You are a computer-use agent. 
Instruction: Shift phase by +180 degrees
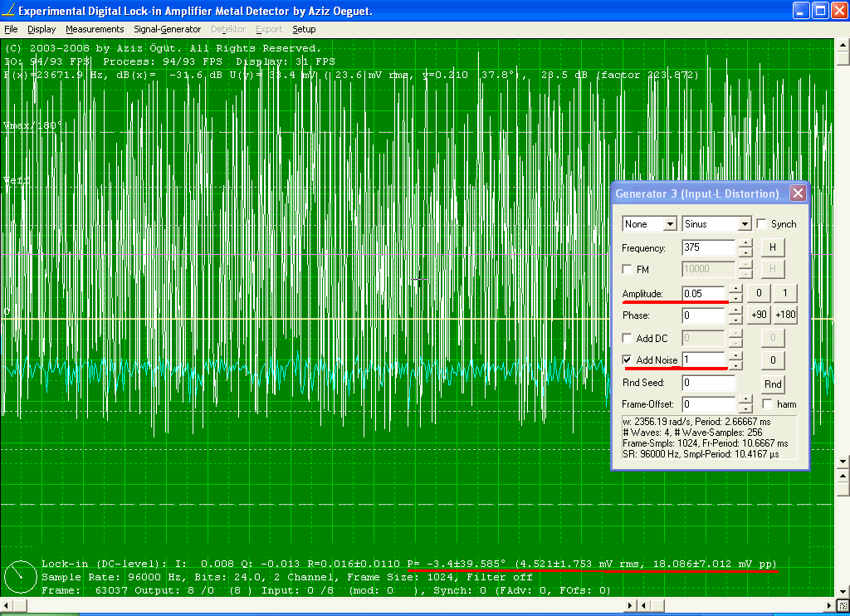click(x=784, y=315)
